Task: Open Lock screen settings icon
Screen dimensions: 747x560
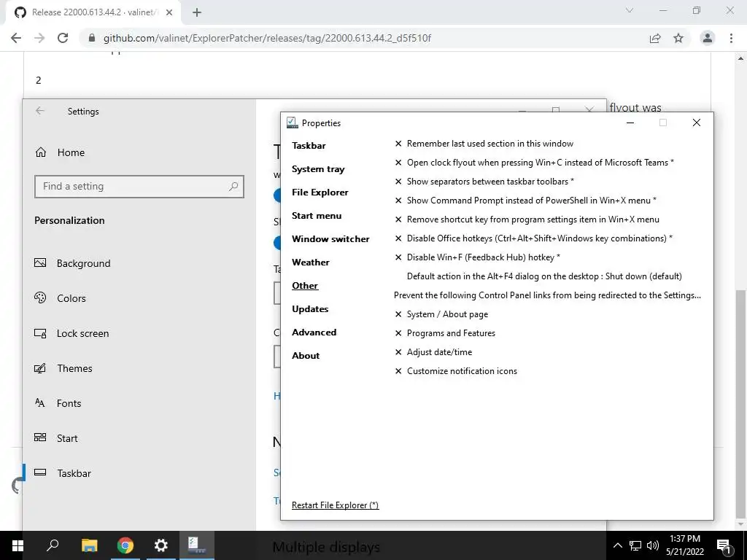Action: pyautogui.click(x=40, y=333)
